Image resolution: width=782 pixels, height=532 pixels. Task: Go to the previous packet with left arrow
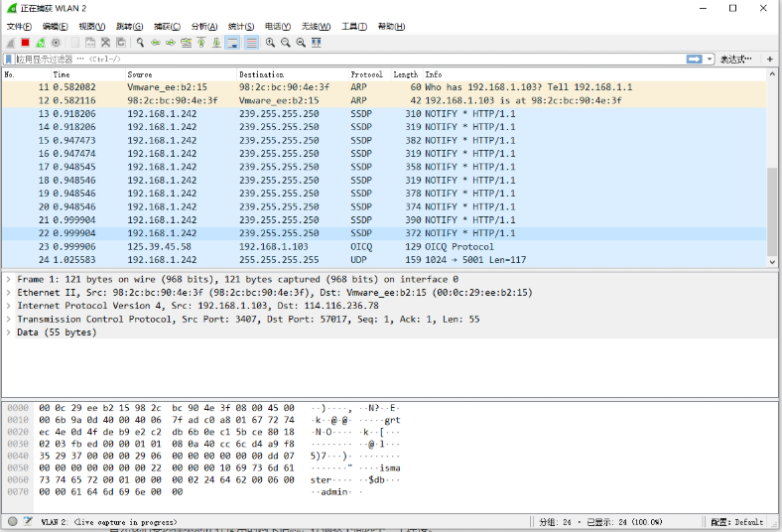tap(156, 43)
